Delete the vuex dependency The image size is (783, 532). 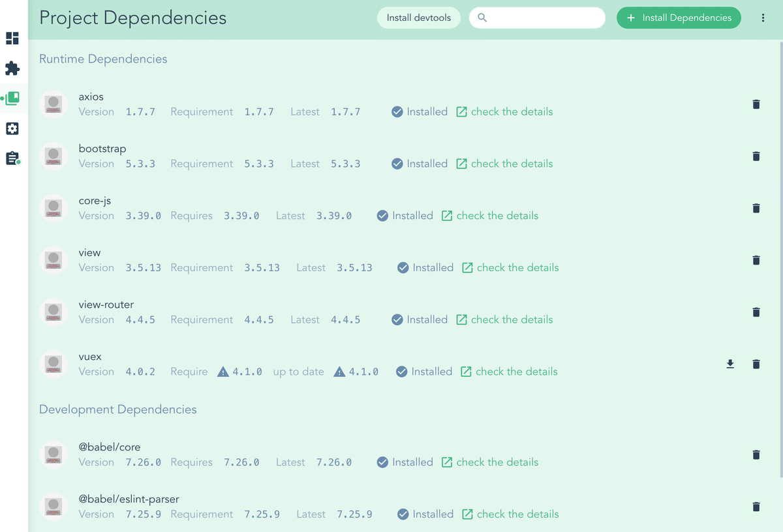click(x=756, y=364)
